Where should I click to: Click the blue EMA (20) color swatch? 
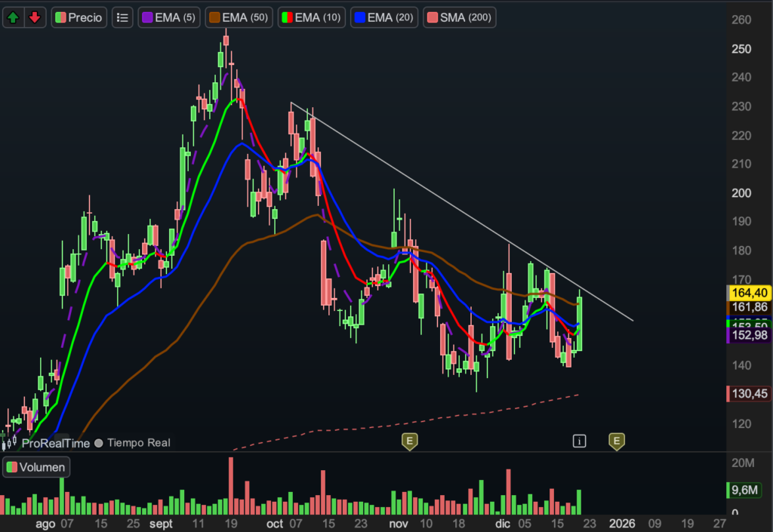[x=361, y=17]
